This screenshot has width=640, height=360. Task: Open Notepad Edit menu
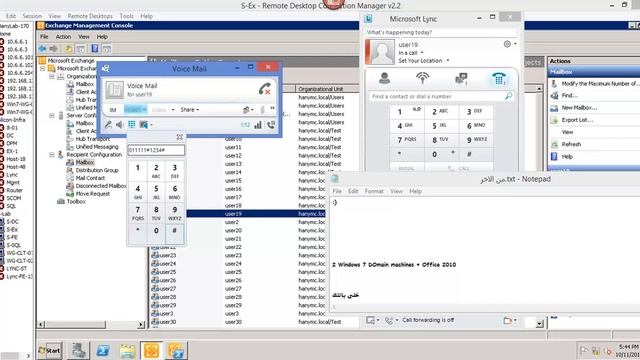tap(353, 191)
